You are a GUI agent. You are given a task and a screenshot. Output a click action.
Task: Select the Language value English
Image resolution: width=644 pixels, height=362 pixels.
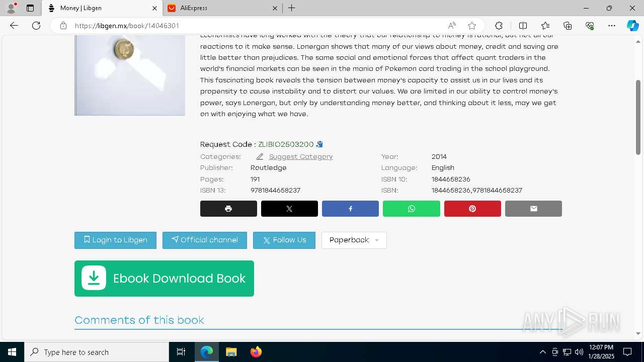[x=443, y=168]
